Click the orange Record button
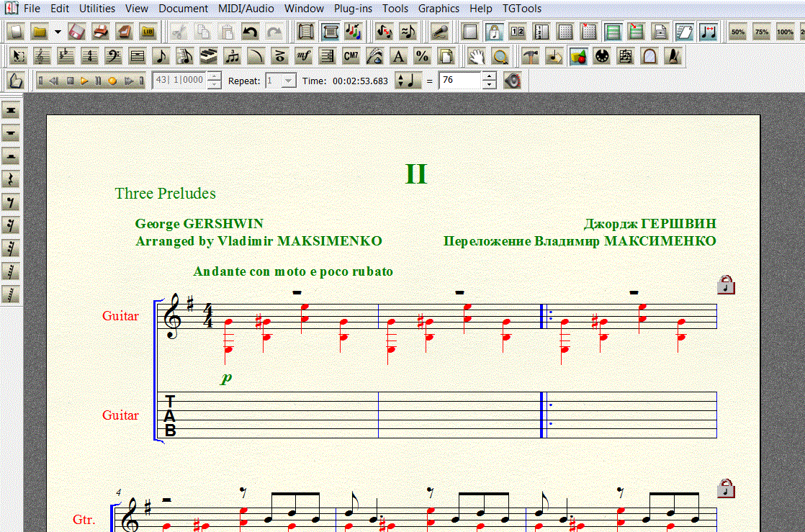 [112, 81]
